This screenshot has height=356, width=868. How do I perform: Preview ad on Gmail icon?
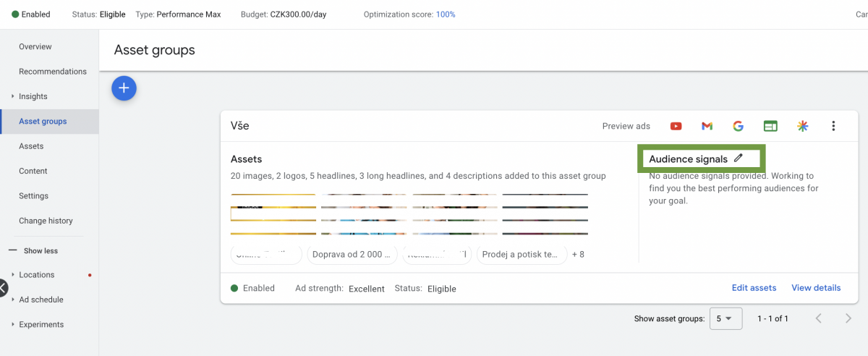click(707, 126)
